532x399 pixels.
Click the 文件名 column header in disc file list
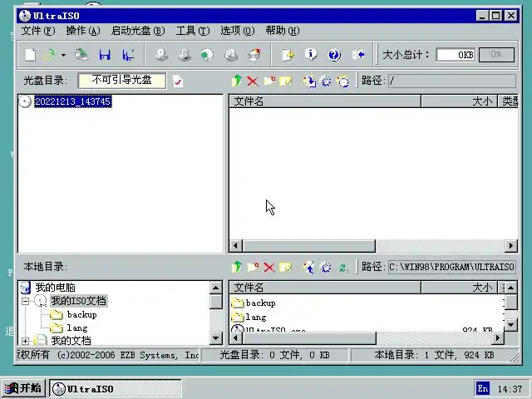[325, 101]
